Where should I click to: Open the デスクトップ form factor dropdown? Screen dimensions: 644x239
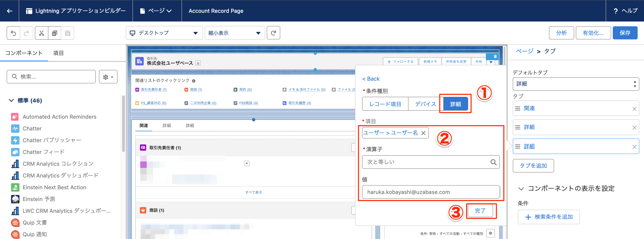coord(164,33)
